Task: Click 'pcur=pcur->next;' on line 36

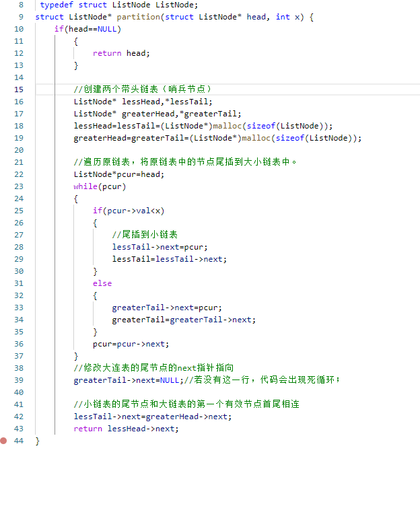Action: click(131, 344)
